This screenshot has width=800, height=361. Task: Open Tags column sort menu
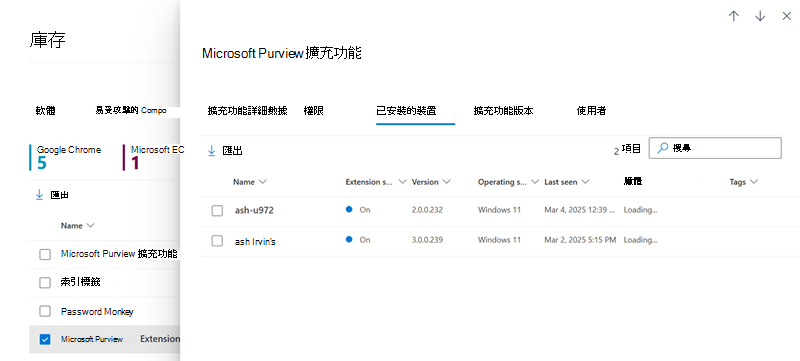coord(753,182)
